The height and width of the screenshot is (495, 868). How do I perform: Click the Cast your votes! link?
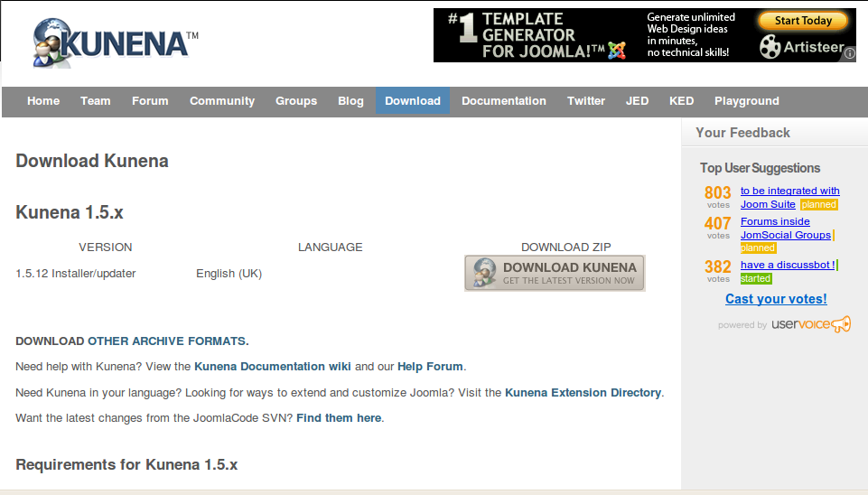tap(776, 299)
